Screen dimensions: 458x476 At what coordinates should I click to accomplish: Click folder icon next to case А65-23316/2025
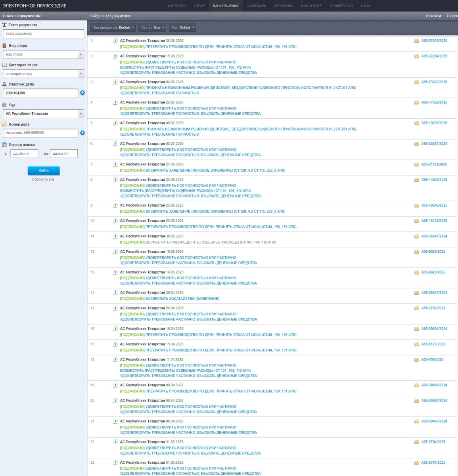pyautogui.click(x=416, y=41)
